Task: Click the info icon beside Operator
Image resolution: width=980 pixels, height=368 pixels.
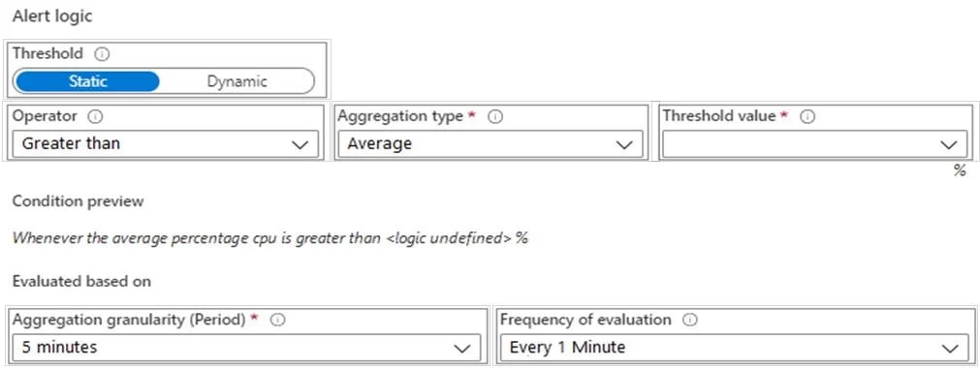Action: [96, 117]
